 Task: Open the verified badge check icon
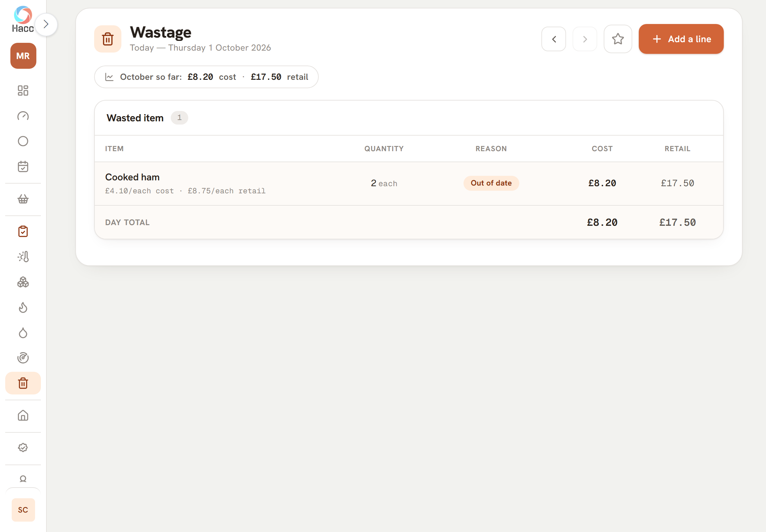pos(23,448)
